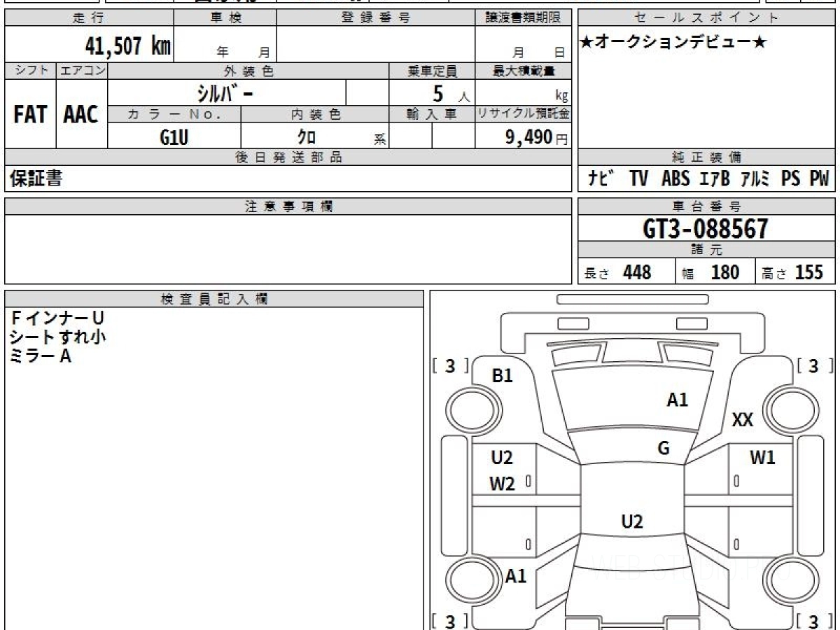Click the XX mark on the fender

pyautogui.click(x=743, y=420)
